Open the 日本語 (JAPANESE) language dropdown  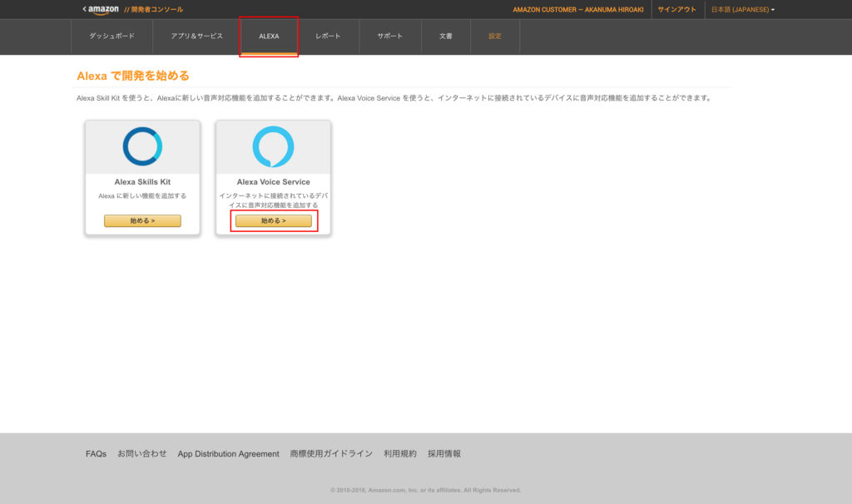(x=743, y=10)
